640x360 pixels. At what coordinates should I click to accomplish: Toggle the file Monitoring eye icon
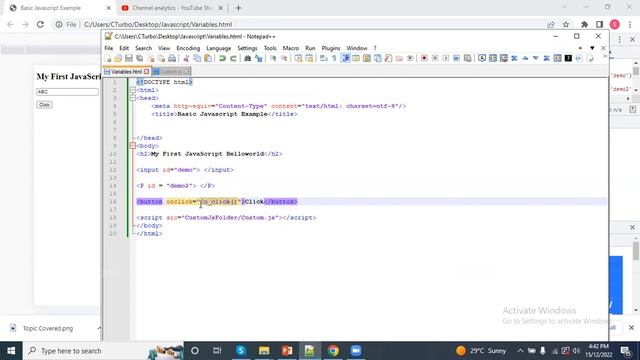coord(410,58)
